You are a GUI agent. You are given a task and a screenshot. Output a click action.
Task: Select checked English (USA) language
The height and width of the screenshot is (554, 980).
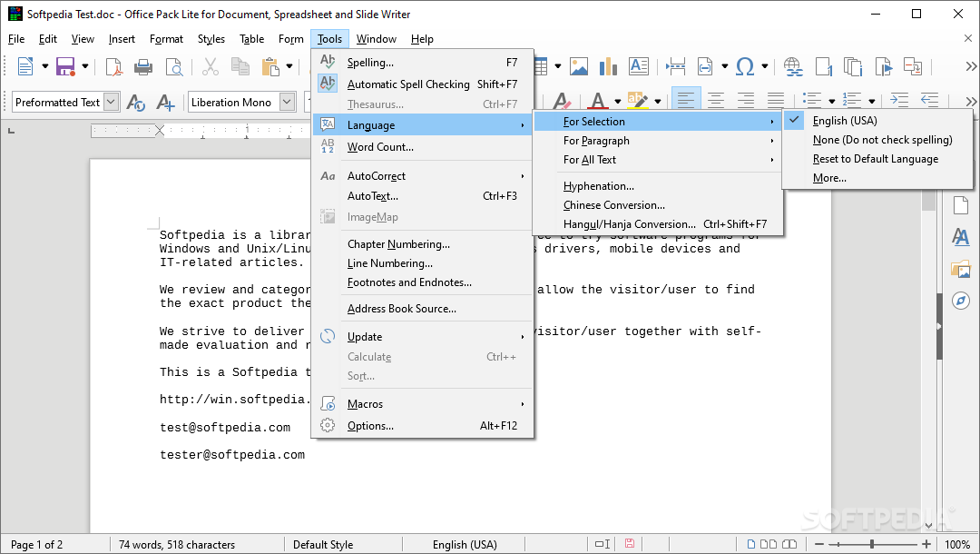[x=877, y=121]
